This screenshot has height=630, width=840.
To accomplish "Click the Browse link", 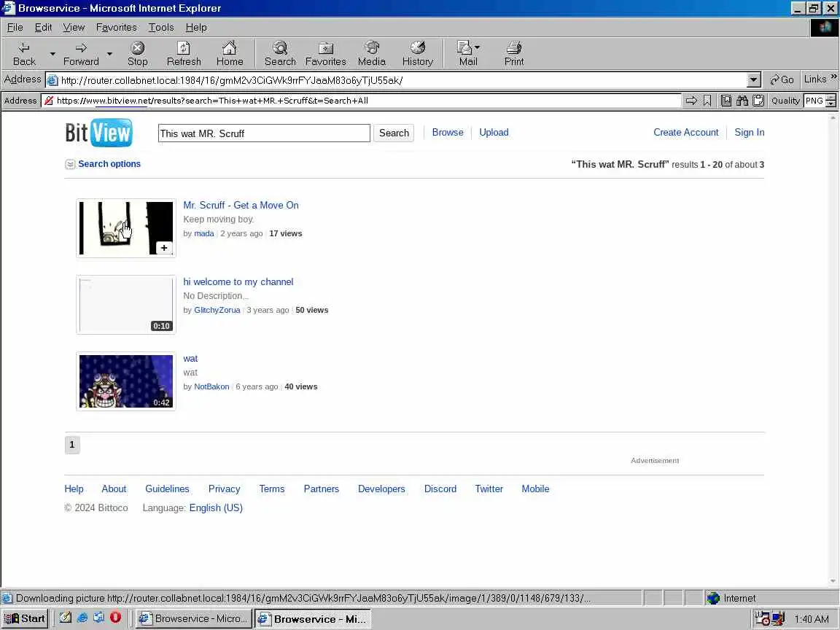I will 448,132.
